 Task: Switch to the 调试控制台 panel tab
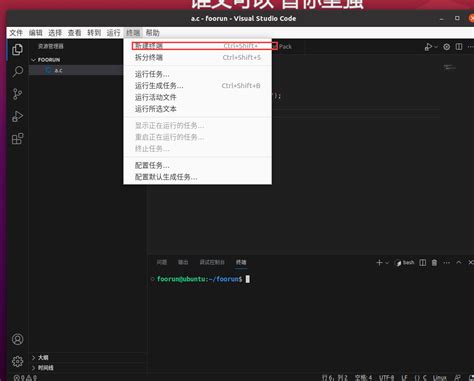tap(212, 263)
